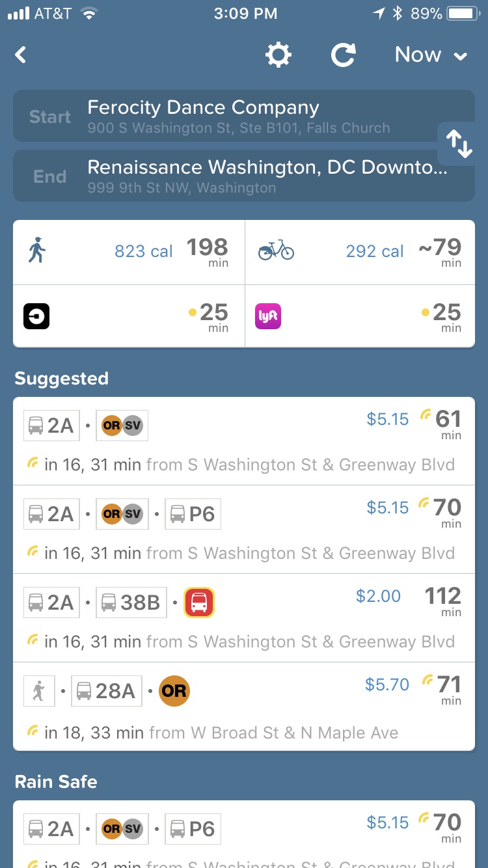
Task: Tap the red bus icon in 112 min route
Action: pos(199,603)
